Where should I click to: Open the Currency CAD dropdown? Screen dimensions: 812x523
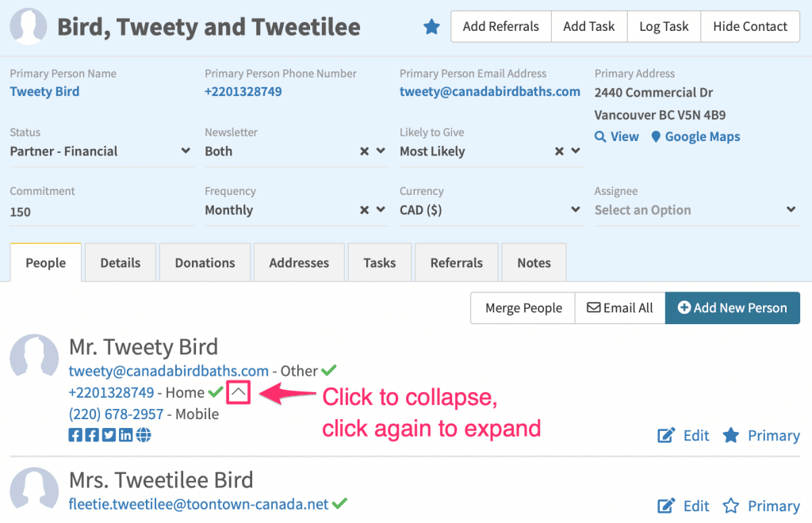click(490, 210)
